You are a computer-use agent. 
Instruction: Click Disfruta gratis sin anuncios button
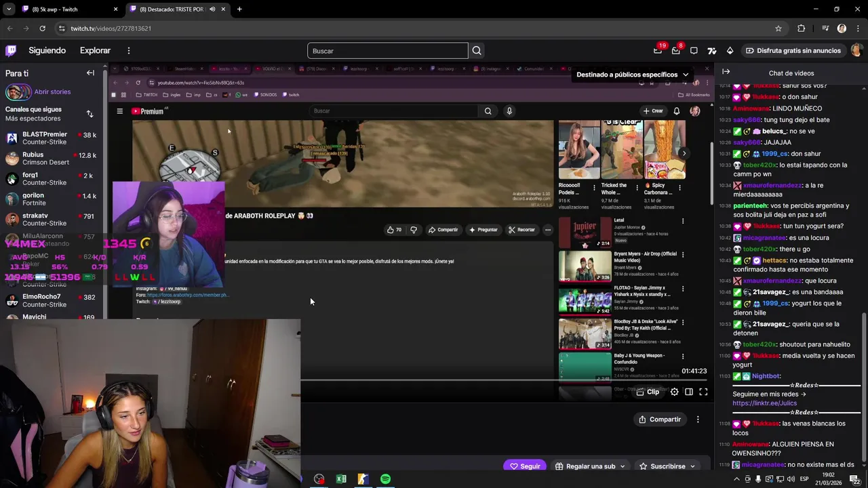[x=793, y=50]
